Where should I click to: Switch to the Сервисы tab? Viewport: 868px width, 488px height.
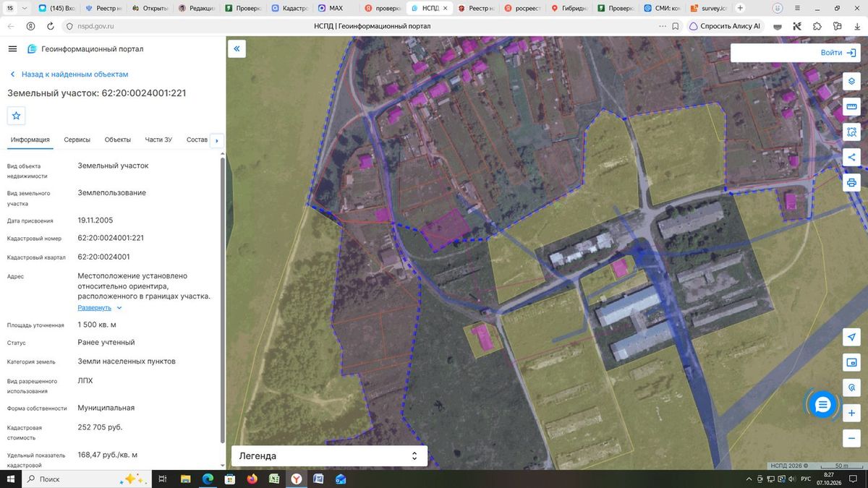pyautogui.click(x=77, y=140)
